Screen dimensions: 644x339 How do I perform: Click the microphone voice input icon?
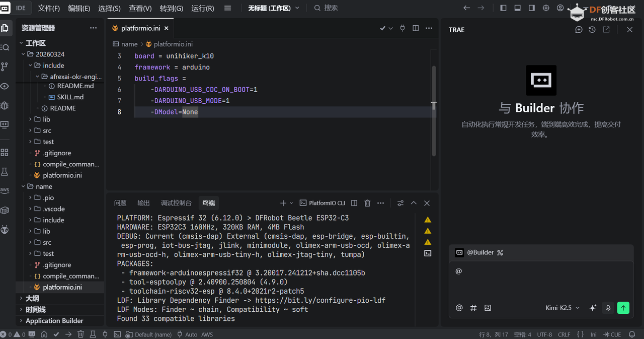608,308
